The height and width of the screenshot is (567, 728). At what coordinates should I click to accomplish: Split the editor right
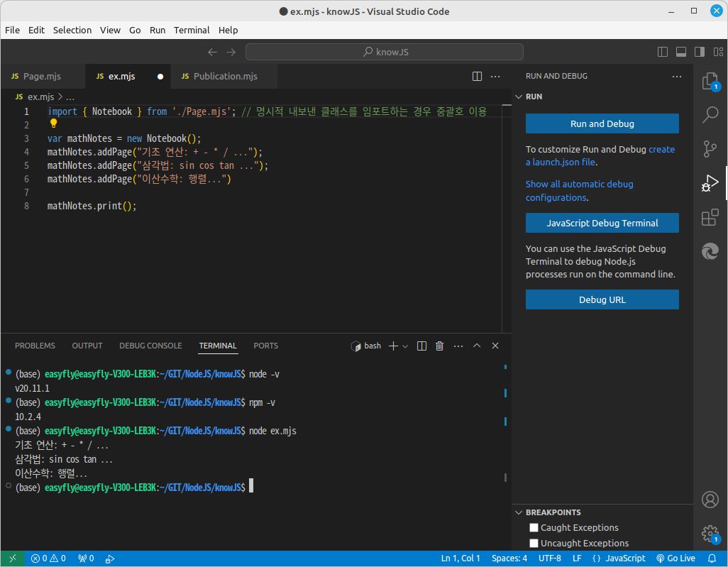tap(477, 76)
